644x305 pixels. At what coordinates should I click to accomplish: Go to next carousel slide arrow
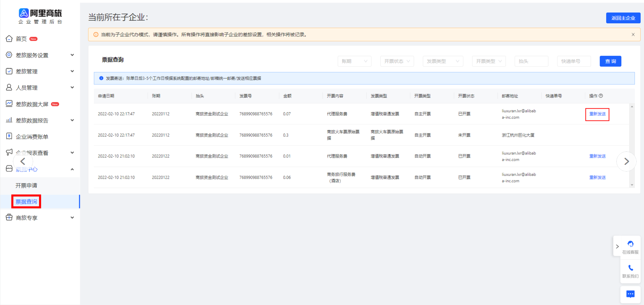pos(626,161)
